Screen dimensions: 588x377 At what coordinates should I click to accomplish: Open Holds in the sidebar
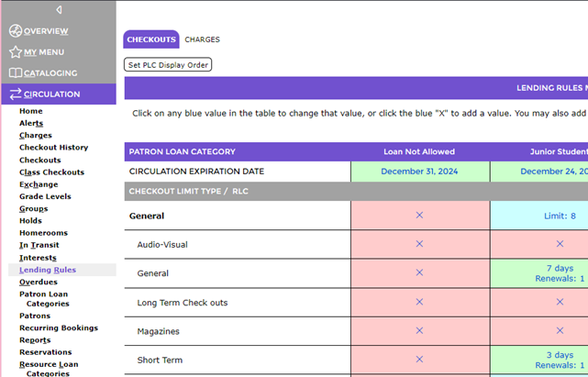(30, 221)
